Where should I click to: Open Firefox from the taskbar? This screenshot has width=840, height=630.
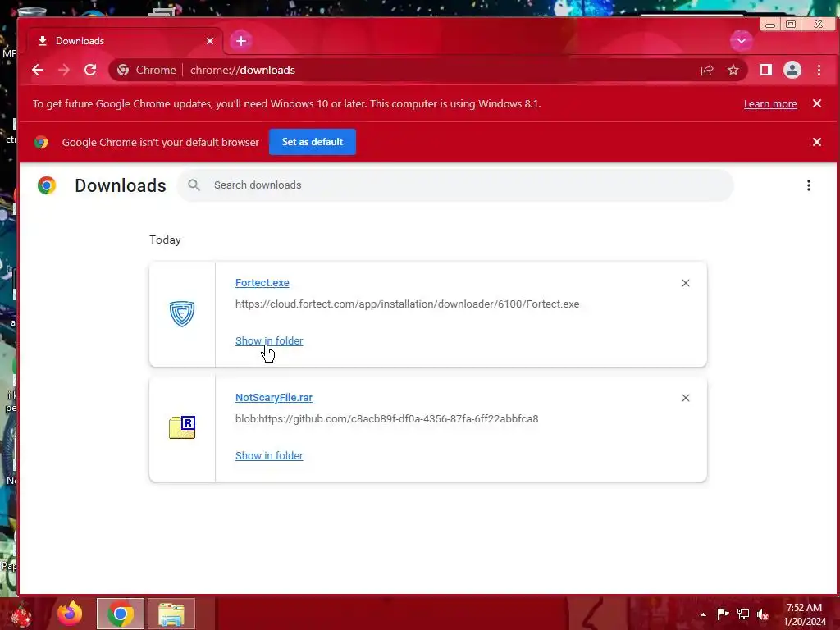tap(71, 614)
